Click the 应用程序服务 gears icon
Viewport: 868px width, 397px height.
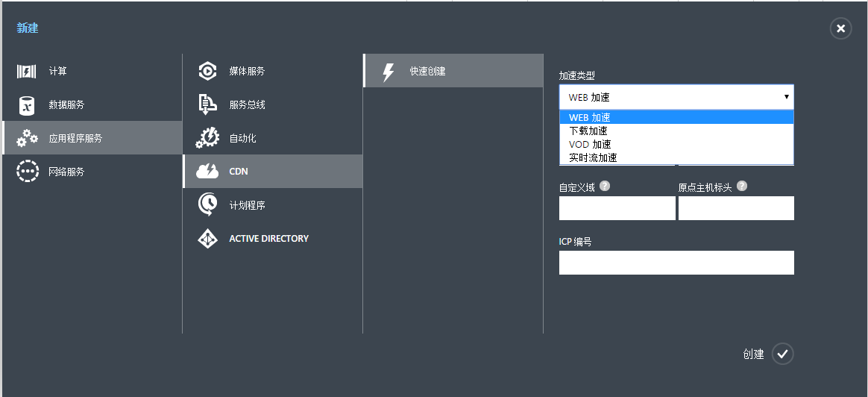click(27, 139)
